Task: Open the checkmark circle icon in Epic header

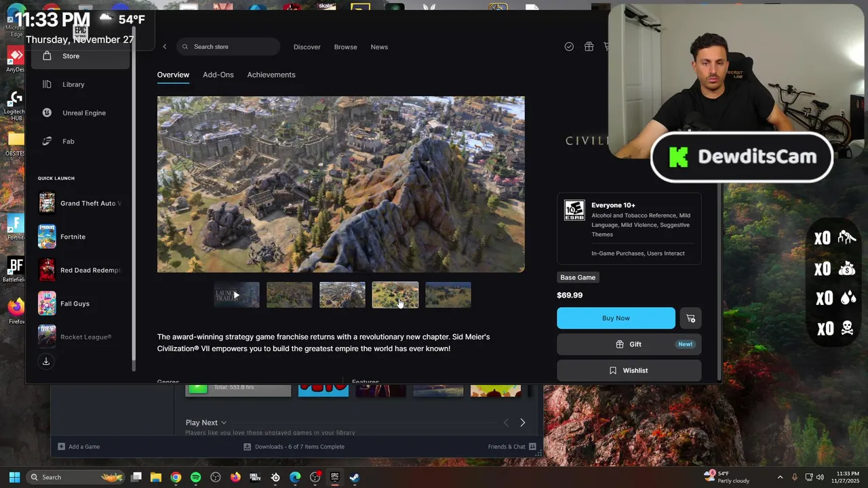Action: [x=569, y=47]
